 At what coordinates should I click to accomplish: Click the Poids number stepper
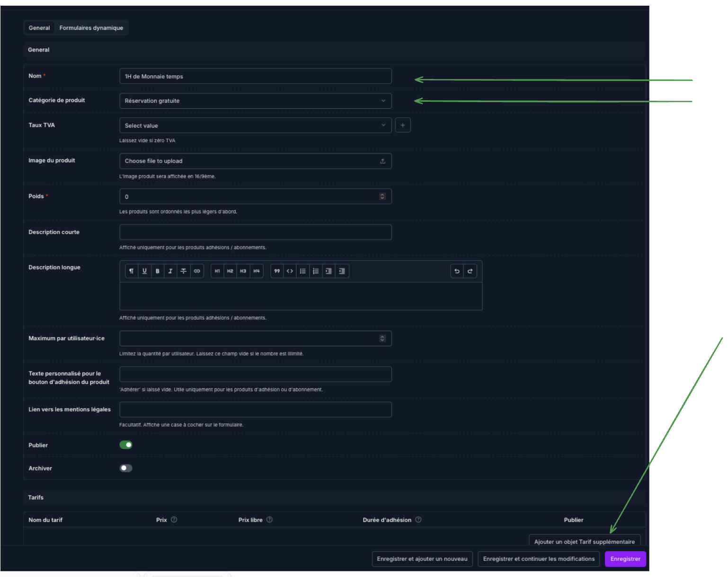[382, 196]
